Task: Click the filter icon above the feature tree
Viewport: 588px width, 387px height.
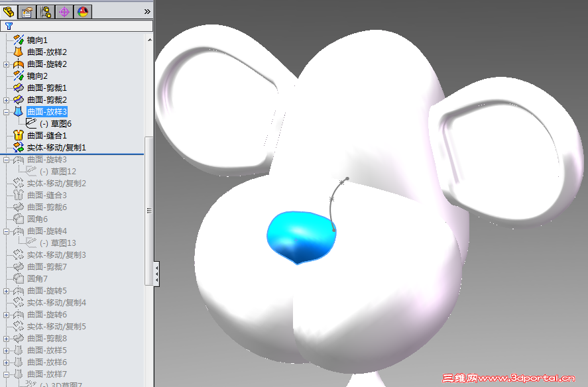Action: point(9,27)
